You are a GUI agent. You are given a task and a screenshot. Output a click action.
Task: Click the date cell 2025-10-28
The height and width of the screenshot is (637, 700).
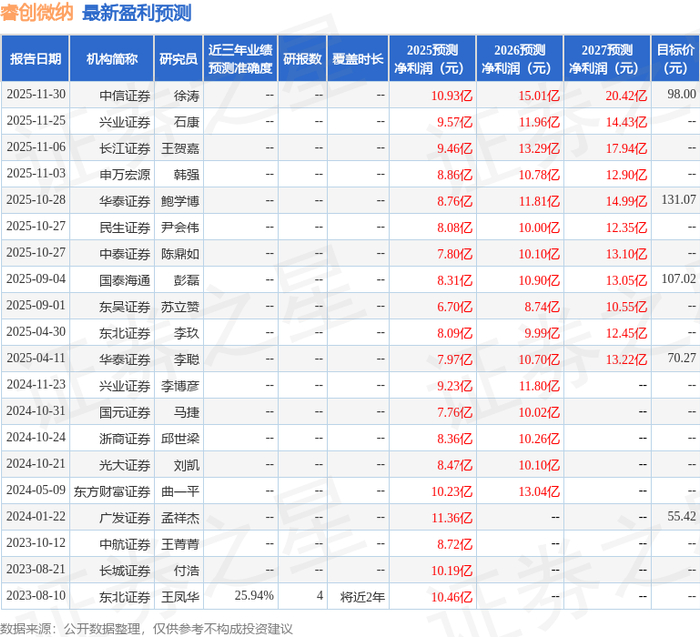[36, 200]
